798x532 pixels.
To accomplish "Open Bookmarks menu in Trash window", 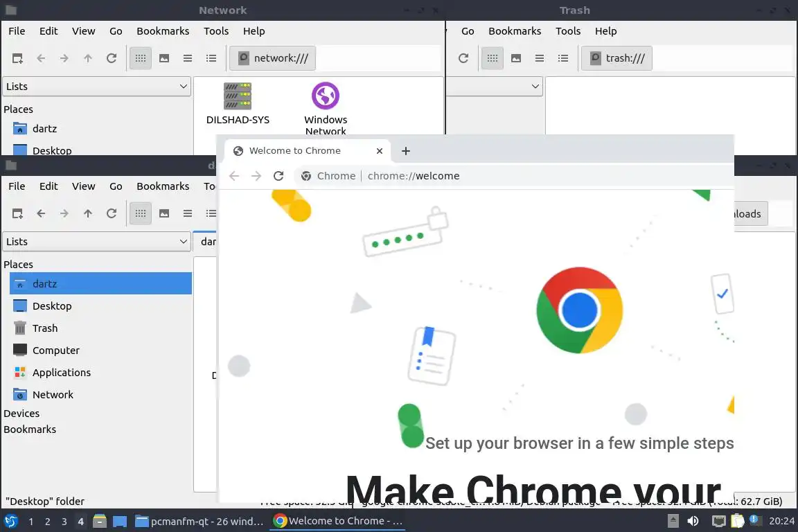I will [515, 31].
